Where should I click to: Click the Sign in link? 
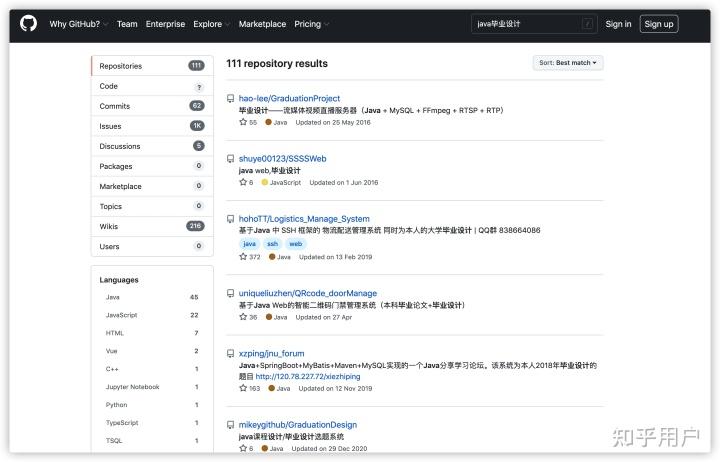tap(618, 24)
